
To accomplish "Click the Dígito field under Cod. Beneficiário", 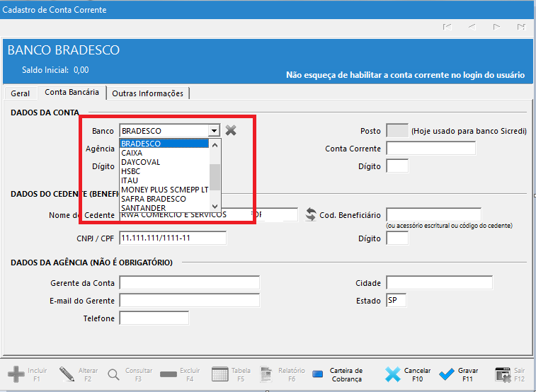I will pos(397,238).
